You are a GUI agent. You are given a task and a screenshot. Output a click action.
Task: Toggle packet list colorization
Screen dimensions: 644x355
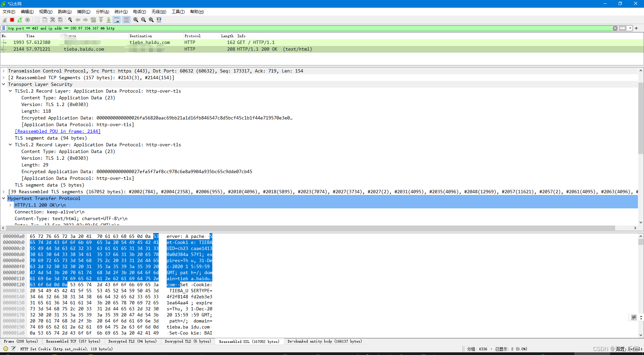tap(126, 20)
